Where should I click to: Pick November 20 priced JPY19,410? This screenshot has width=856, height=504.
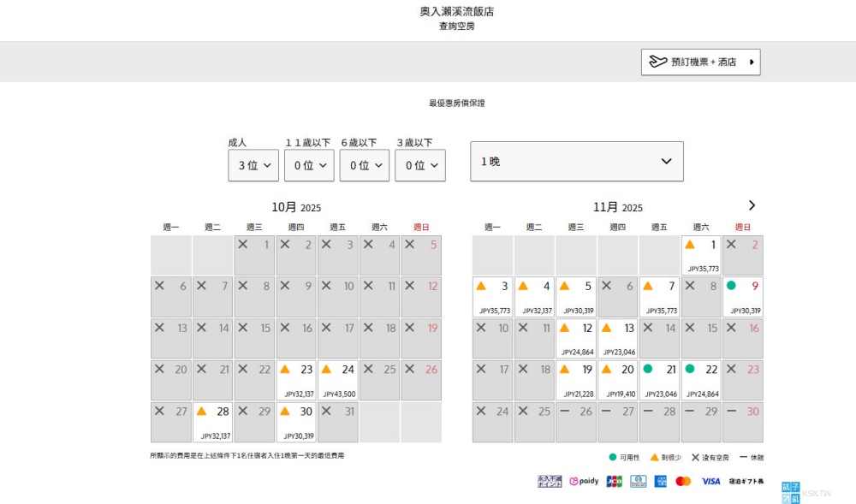617,380
